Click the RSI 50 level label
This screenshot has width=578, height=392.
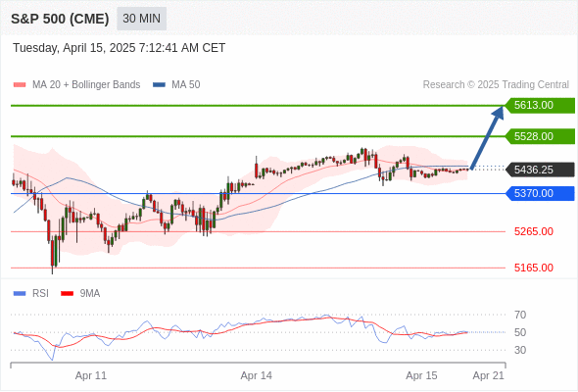point(520,332)
